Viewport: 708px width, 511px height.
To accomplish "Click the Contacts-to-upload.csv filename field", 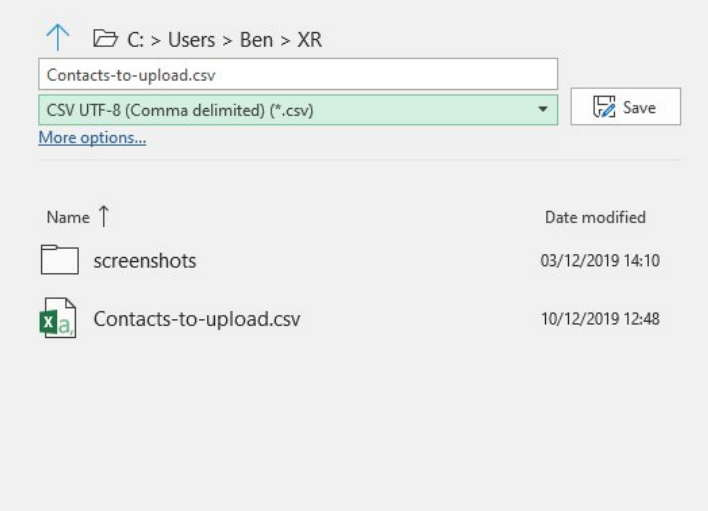I will (298, 74).
